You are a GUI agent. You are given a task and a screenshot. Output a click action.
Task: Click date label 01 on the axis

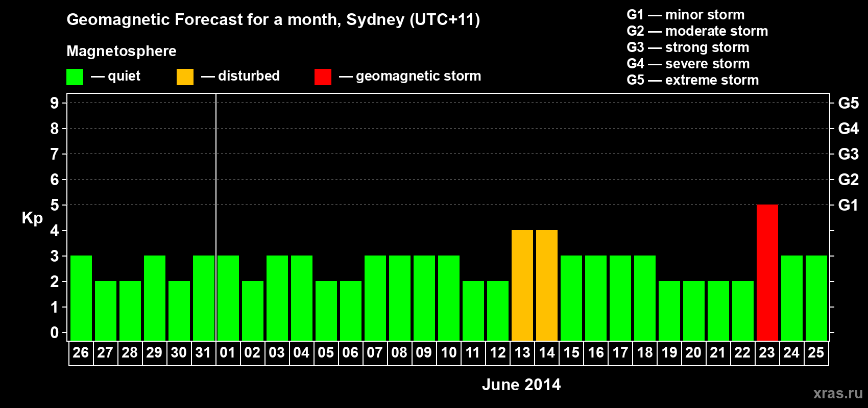click(228, 352)
